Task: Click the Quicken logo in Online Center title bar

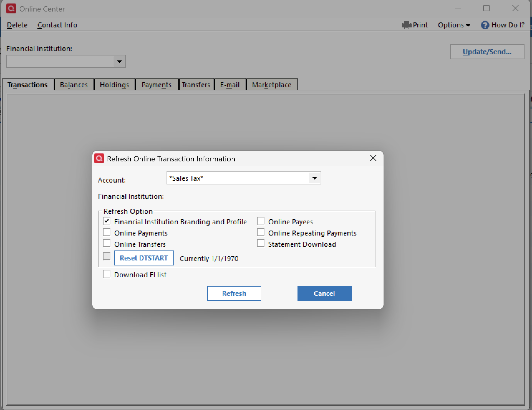Action: pyautogui.click(x=11, y=8)
